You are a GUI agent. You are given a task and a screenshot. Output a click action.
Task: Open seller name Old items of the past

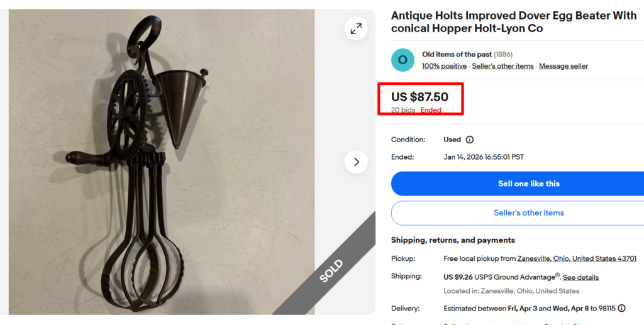click(457, 55)
